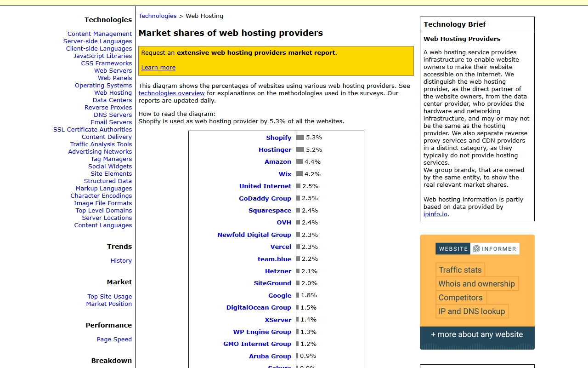Open United Internet provider details
Image resolution: width=588 pixels, height=368 pixels.
point(266,186)
